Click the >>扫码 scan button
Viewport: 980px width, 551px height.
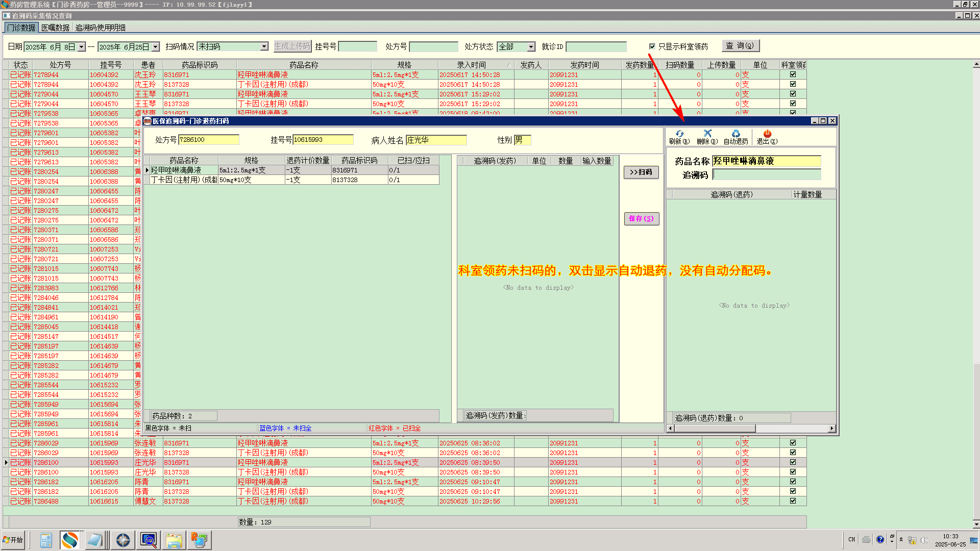coord(641,172)
